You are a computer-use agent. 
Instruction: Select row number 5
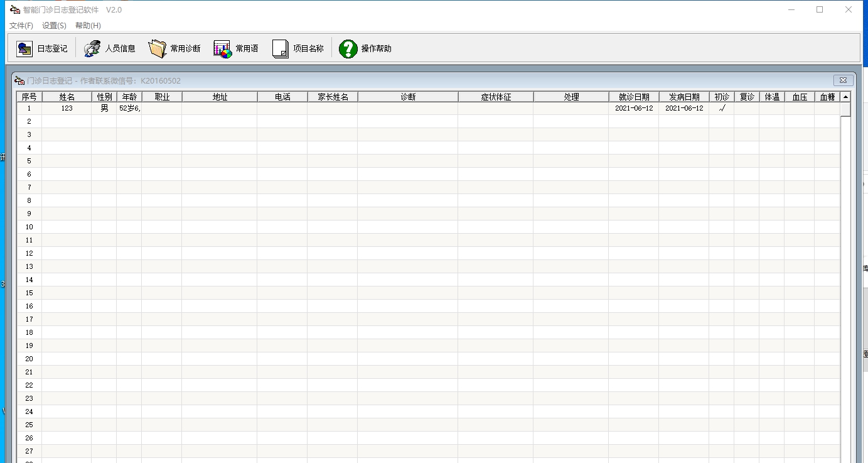29,161
